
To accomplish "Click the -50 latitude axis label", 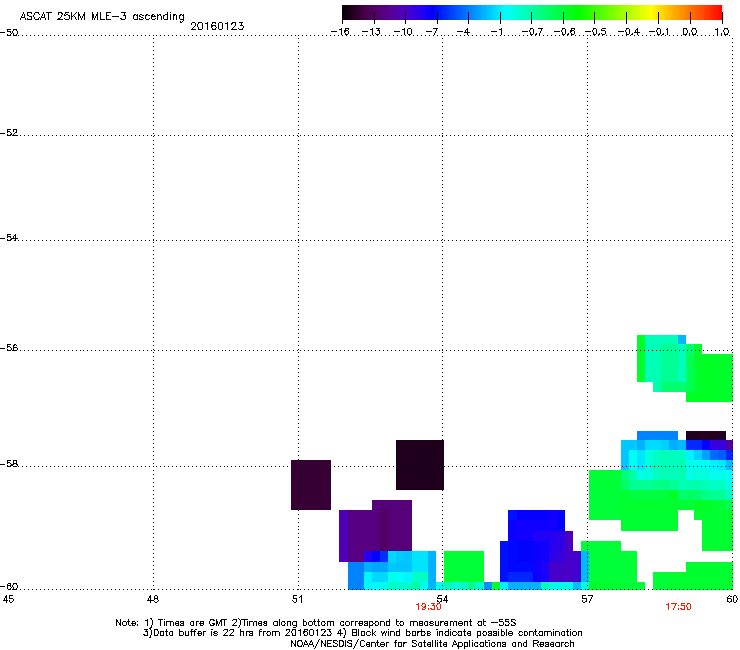I will (x=9, y=33).
